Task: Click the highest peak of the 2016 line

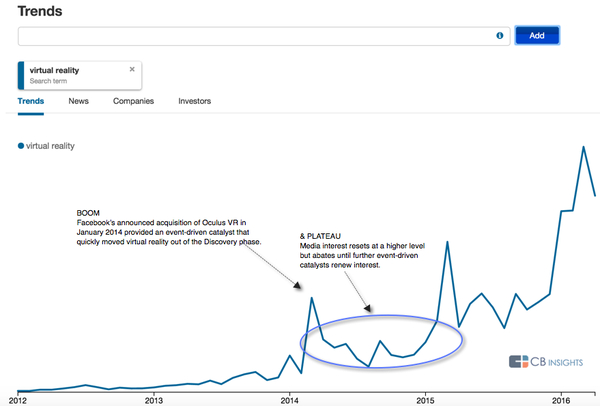Action: pos(583,147)
